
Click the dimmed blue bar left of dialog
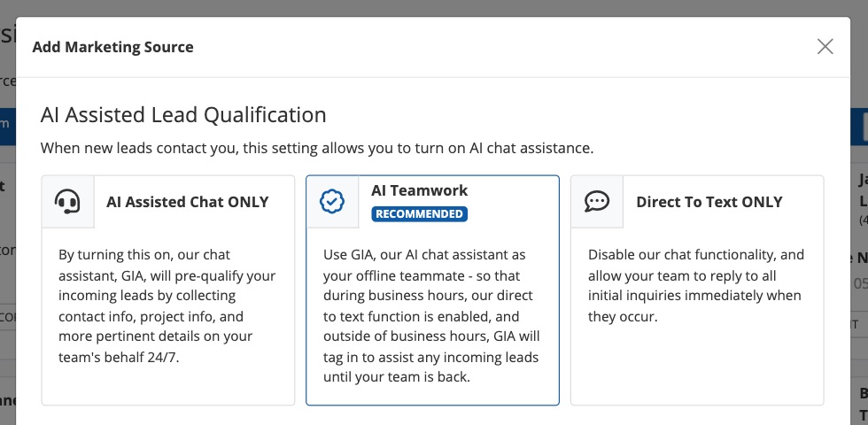coord(7,127)
